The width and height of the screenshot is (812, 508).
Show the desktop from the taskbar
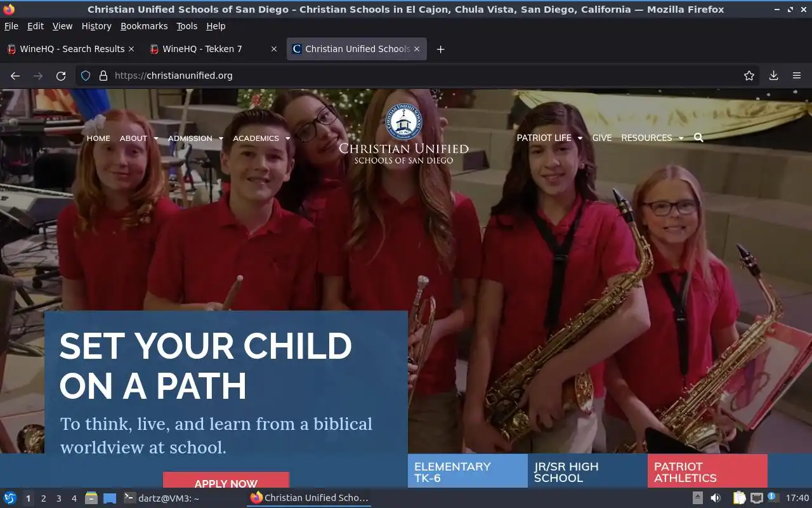pos(110,498)
